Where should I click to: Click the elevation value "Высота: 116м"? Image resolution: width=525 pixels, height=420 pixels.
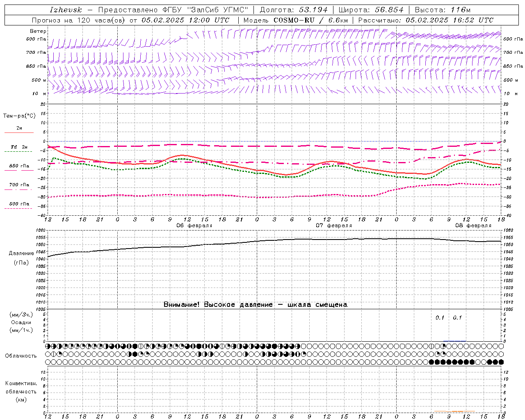(x=443, y=10)
